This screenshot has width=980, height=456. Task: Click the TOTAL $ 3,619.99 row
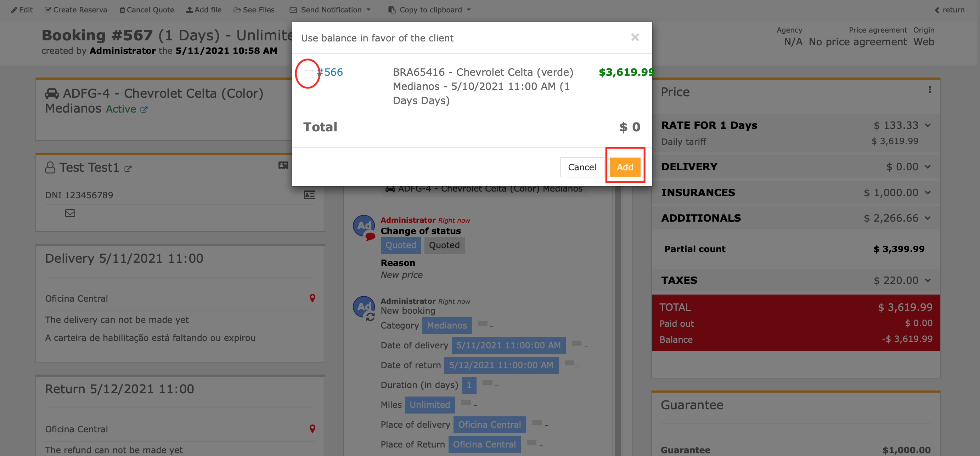pyautogui.click(x=795, y=307)
